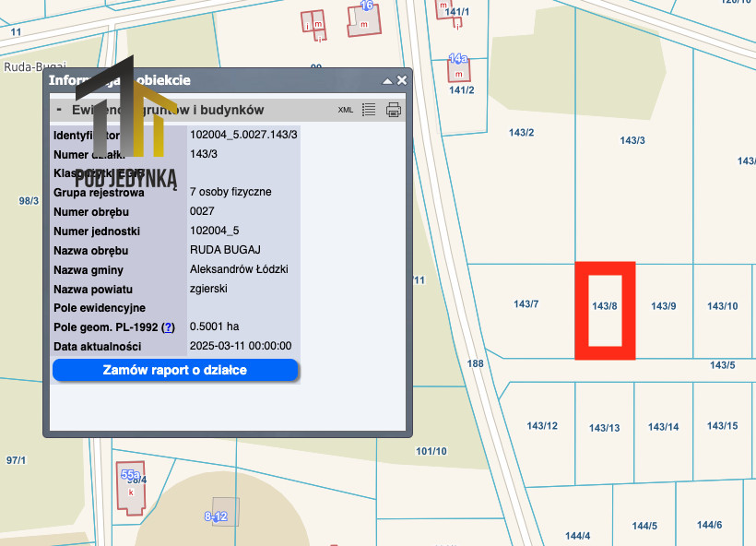Screen dimensions: 756x546
Task: Click building address marker 14a
Action: tap(458, 59)
